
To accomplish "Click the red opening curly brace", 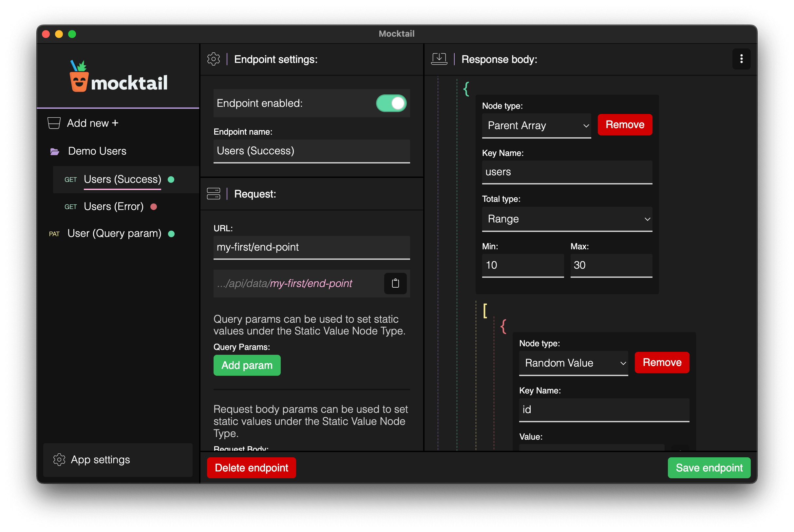I will coord(503,326).
